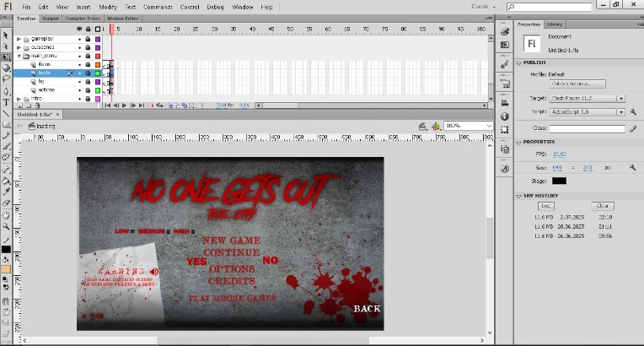The height and width of the screenshot is (346, 644).
Task: Select the Line tool
Action: click(6, 113)
